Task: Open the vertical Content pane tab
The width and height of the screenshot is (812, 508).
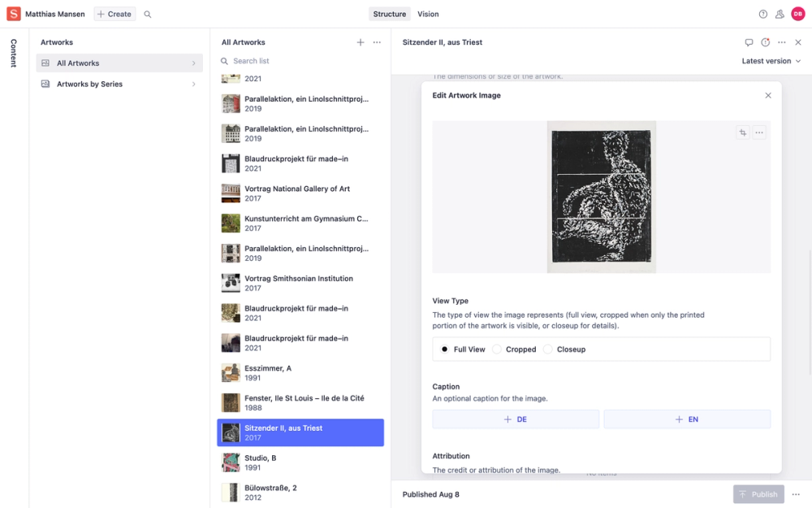Action: (14, 53)
